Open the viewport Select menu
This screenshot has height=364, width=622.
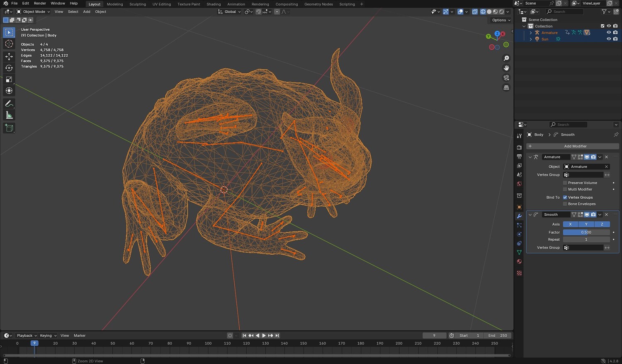(x=73, y=12)
